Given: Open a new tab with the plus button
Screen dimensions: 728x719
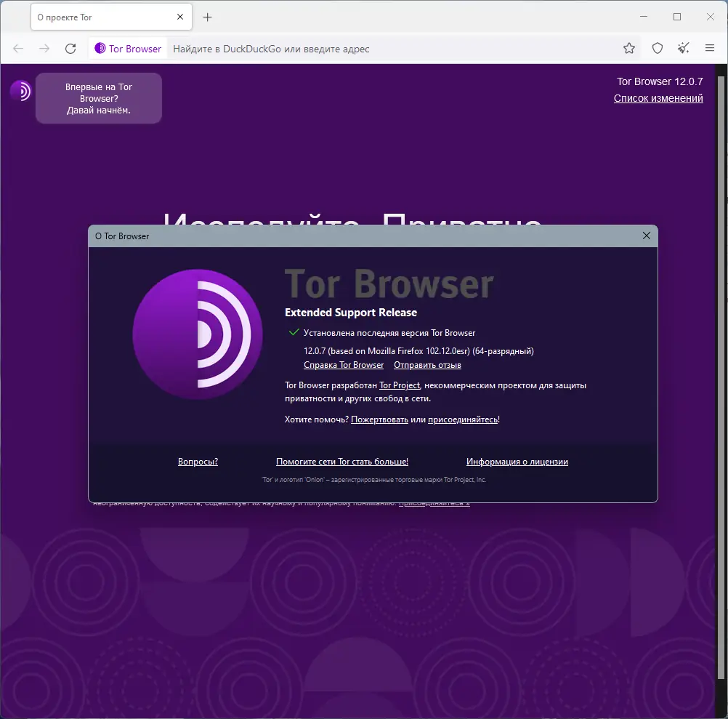Looking at the screenshot, I should click(208, 17).
